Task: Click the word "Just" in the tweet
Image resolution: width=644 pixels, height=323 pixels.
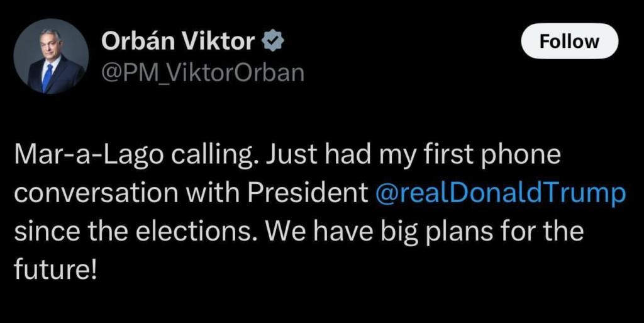Action: coord(284,155)
